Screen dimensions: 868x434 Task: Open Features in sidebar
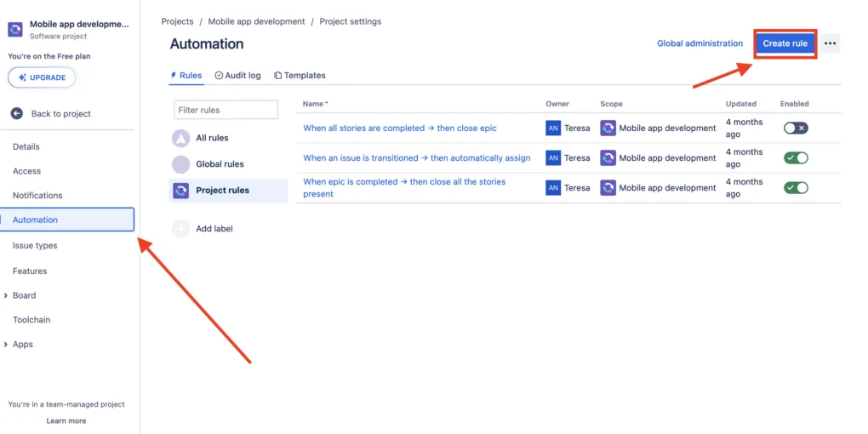[30, 271]
